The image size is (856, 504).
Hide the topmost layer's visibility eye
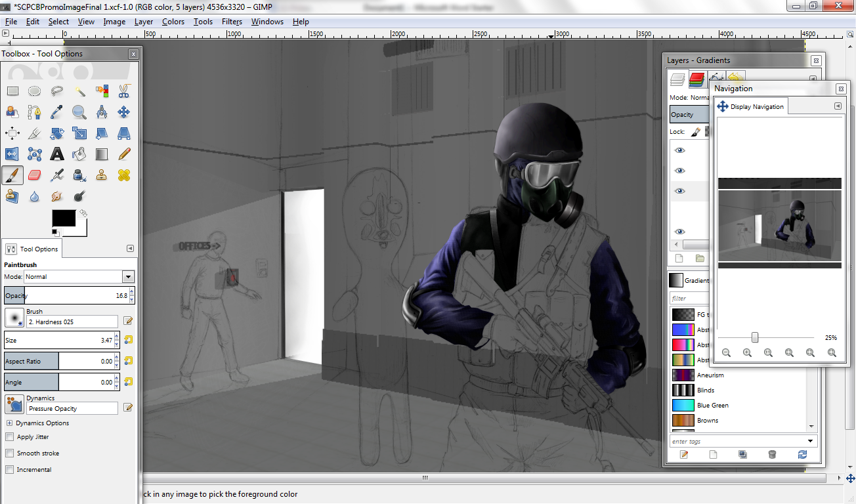tap(679, 150)
